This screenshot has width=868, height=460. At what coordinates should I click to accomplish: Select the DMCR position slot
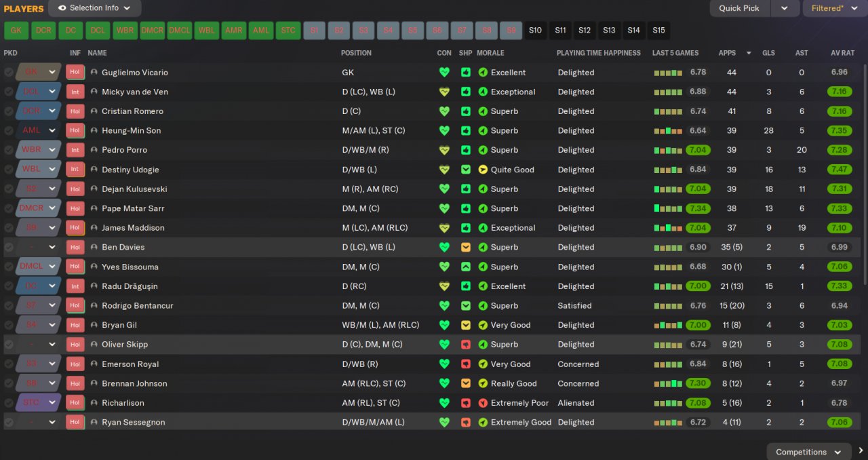pyautogui.click(x=153, y=31)
